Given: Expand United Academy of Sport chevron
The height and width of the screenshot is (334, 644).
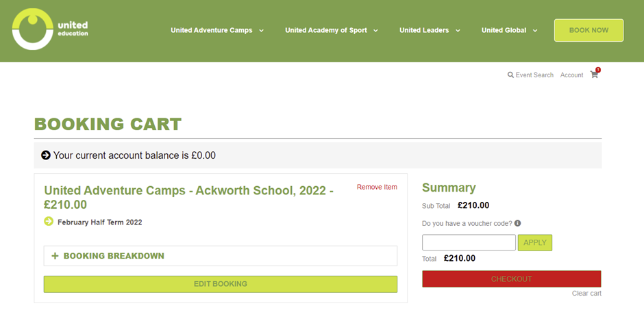Looking at the screenshot, I should pos(375,31).
